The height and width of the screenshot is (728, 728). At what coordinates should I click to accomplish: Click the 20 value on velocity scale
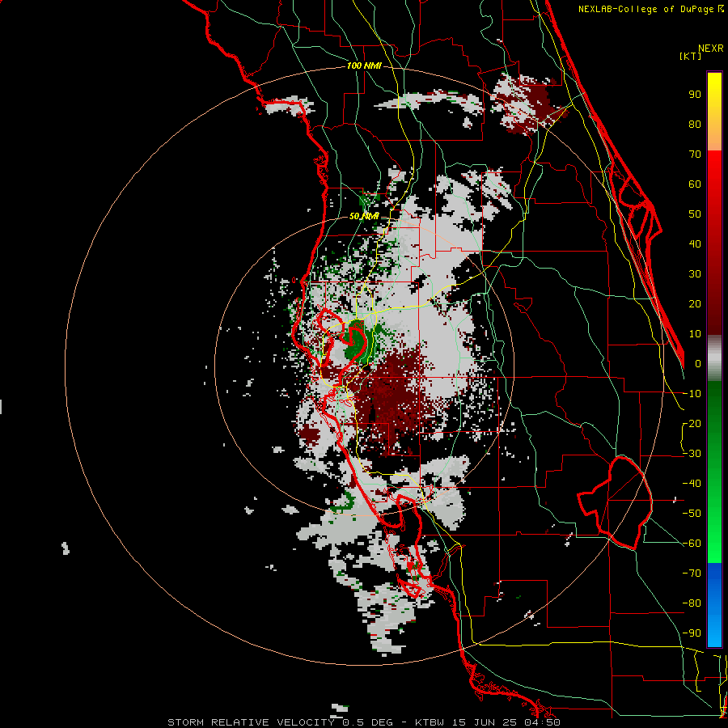695,304
